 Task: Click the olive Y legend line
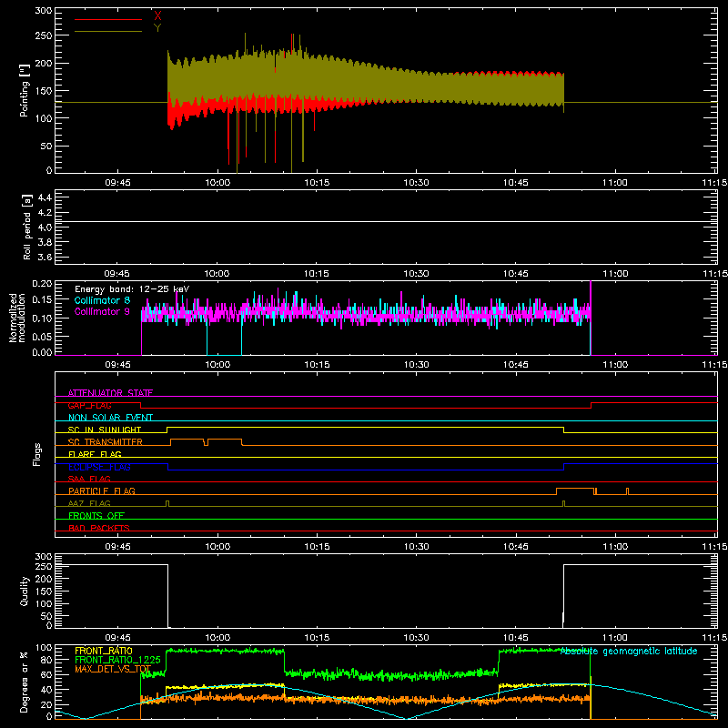[107, 31]
